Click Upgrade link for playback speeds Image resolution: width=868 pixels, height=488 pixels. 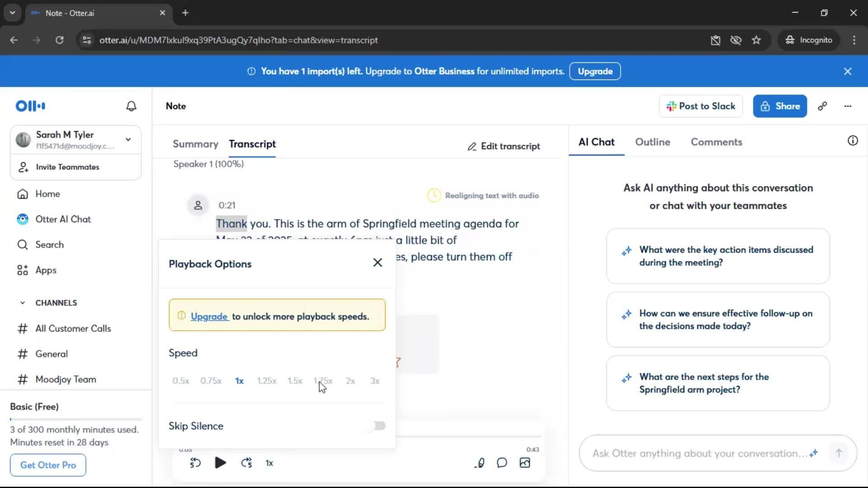pos(209,316)
